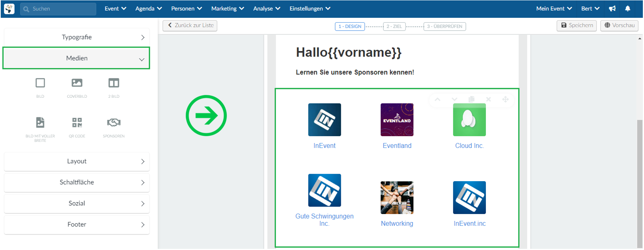Open the Analyse menu
Viewport: 644px width, 250px height.
[267, 8]
